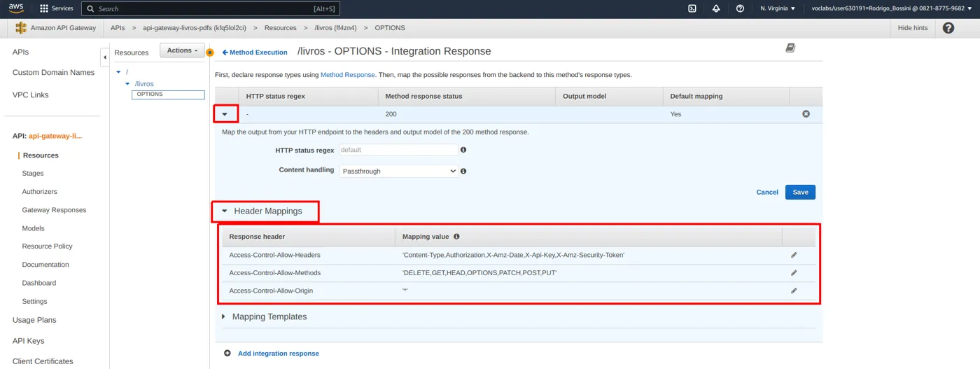Collapse the Header Mappings section
Viewport: 980px width, 369px height.
225,211
